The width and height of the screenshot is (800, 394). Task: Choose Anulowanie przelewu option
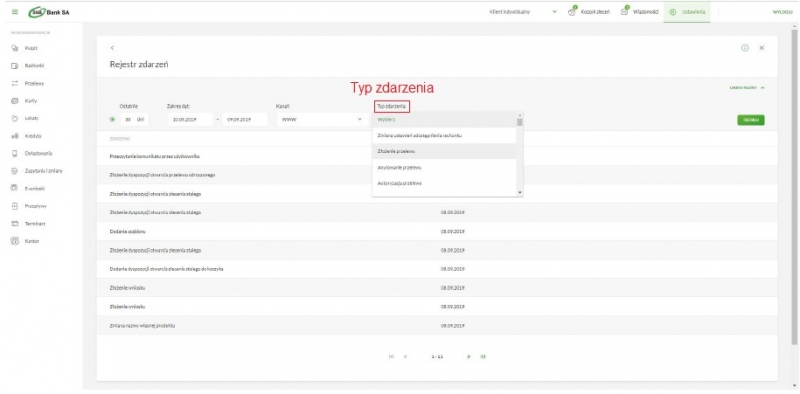(x=444, y=167)
